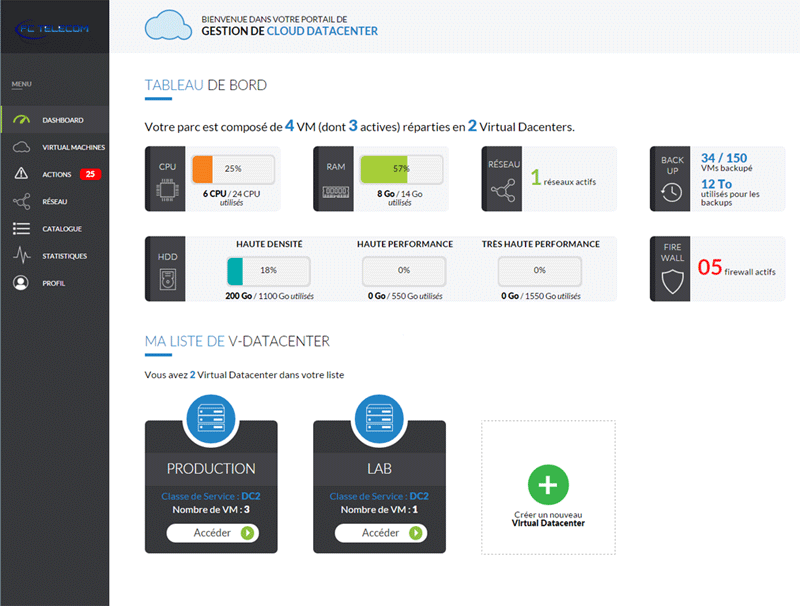The image size is (800, 606).
Task: Click the red 25 actions badge
Action: click(90, 174)
